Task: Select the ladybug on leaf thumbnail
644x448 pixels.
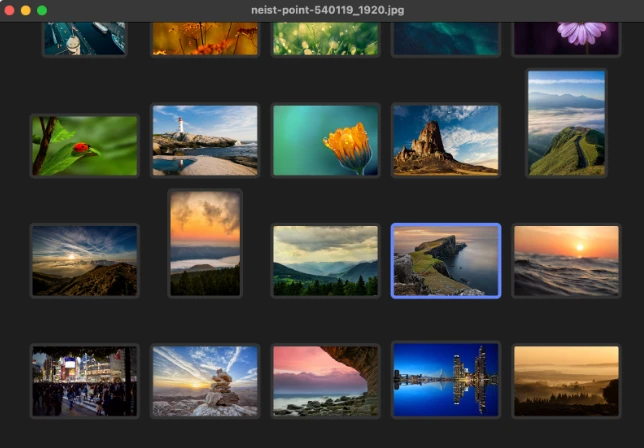Action: click(85, 146)
